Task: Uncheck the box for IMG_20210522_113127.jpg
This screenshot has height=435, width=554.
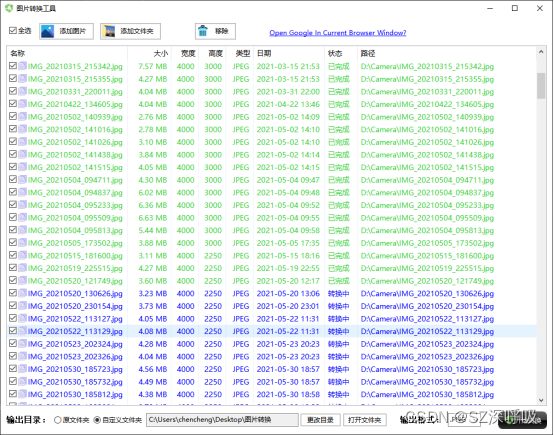Action: pyautogui.click(x=13, y=318)
